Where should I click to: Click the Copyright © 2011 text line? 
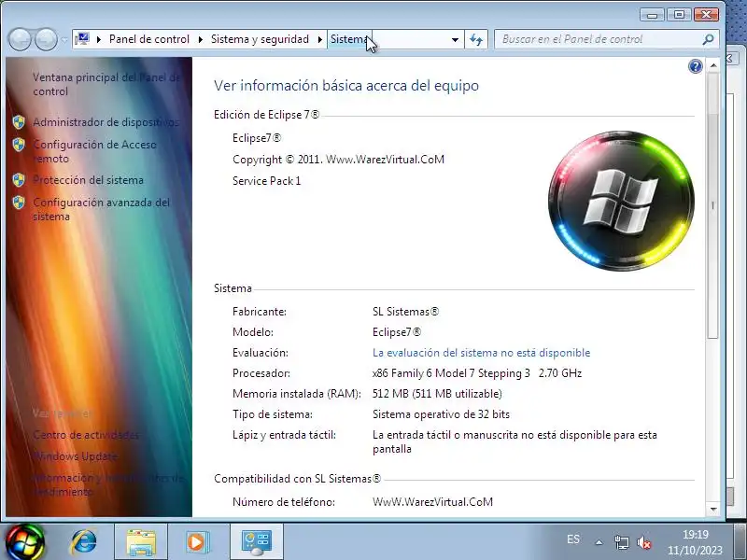point(338,160)
